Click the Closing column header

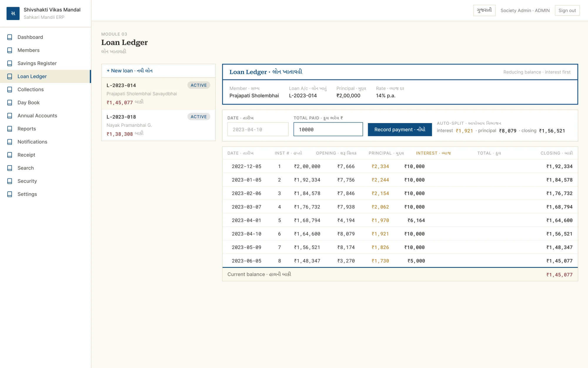coord(557,153)
